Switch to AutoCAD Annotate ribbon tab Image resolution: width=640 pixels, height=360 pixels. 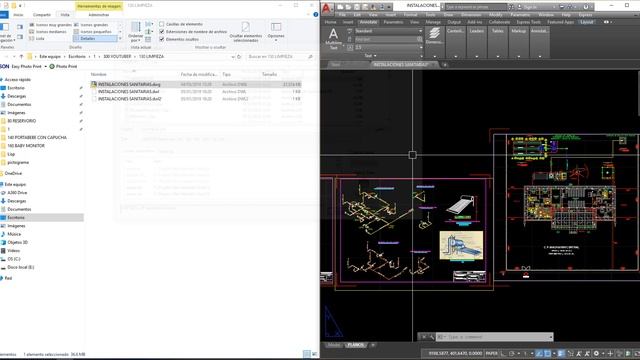368,22
